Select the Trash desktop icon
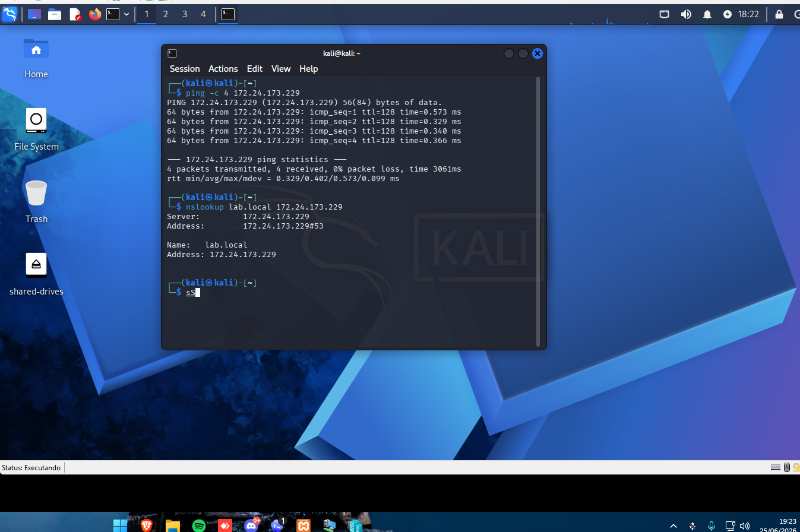The height and width of the screenshot is (532, 800). [36, 202]
